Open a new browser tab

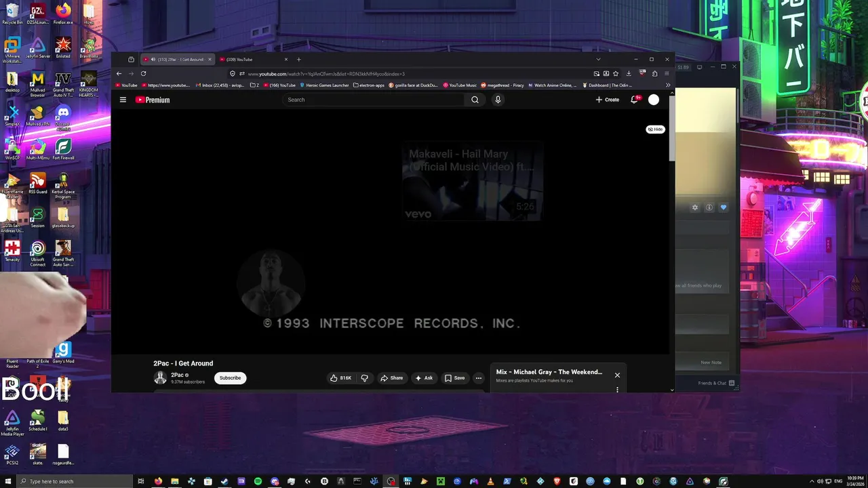click(298, 60)
